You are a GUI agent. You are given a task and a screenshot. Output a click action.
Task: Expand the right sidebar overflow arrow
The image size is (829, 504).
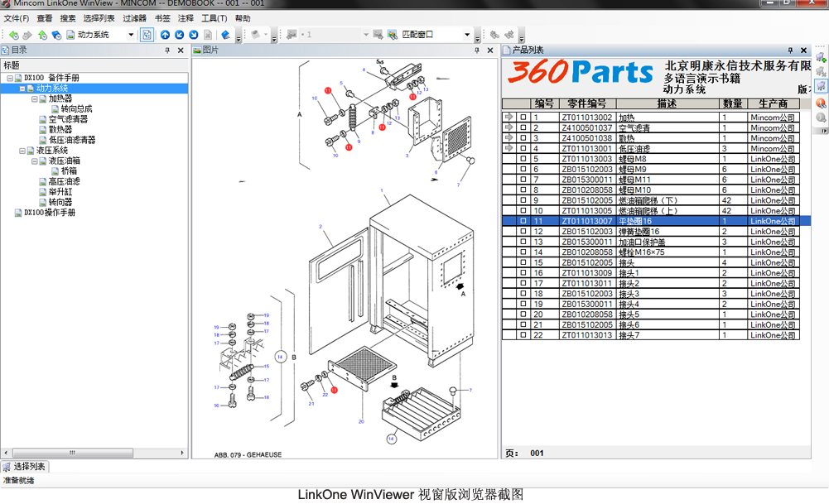(823, 131)
